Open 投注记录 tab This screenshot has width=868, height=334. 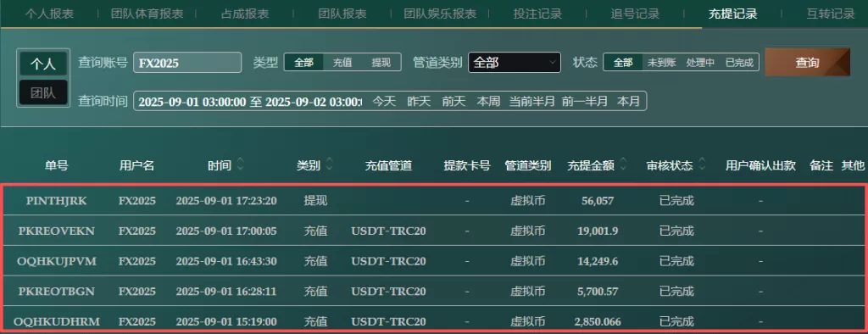pyautogui.click(x=537, y=14)
